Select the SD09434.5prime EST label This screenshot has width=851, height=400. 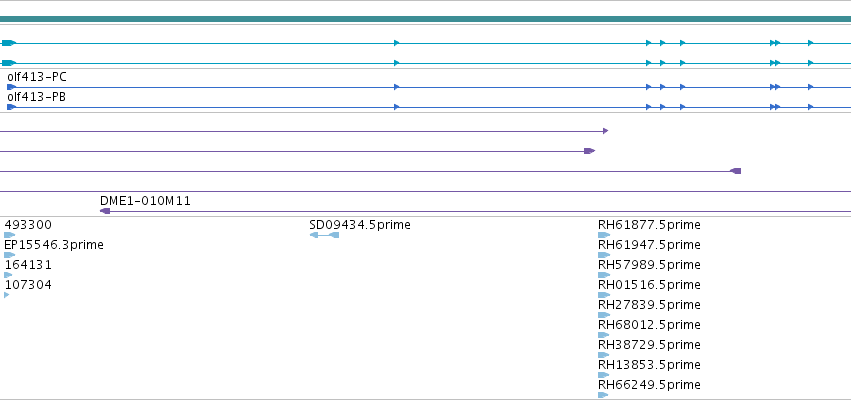point(360,225)
